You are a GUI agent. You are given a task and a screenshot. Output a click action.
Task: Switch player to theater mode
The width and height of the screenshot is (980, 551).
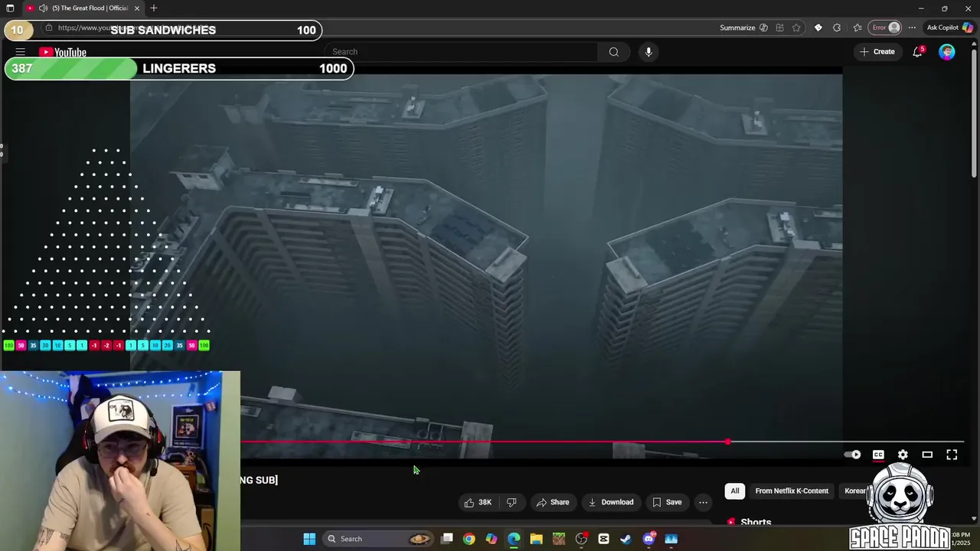pyautogui.click(x=927, y=455)
